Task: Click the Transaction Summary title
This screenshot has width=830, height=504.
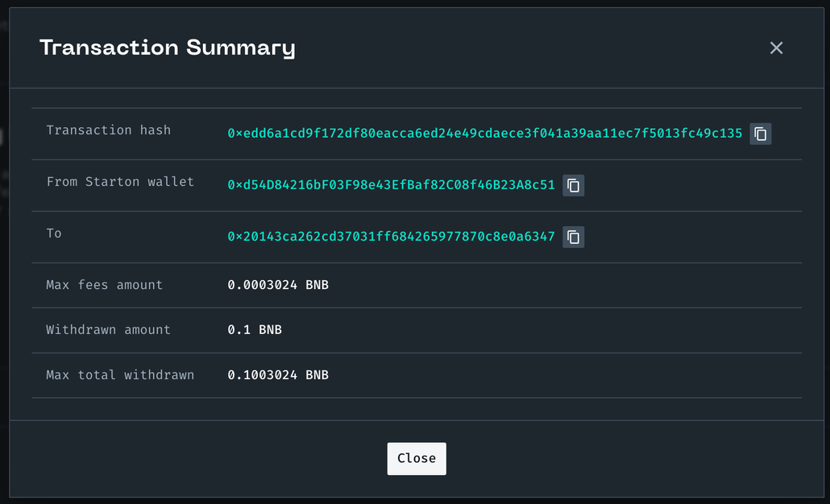Action: coord(167,48)
